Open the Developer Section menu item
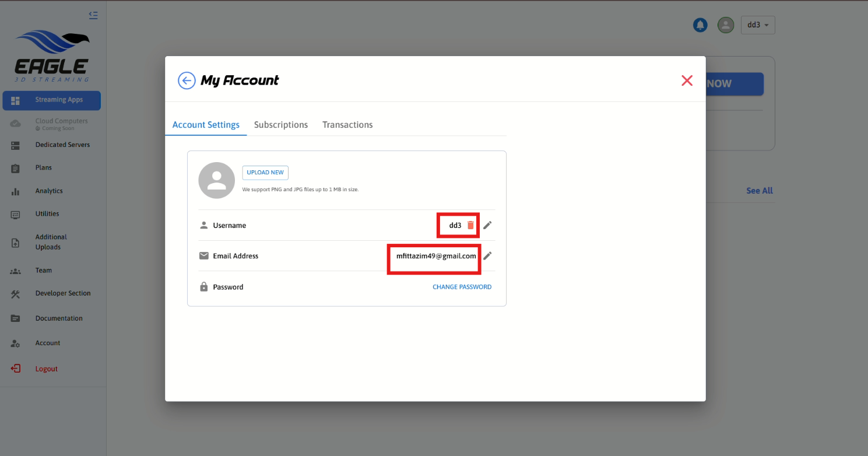This screenshot has height=456, width=868. click(63, 293)
